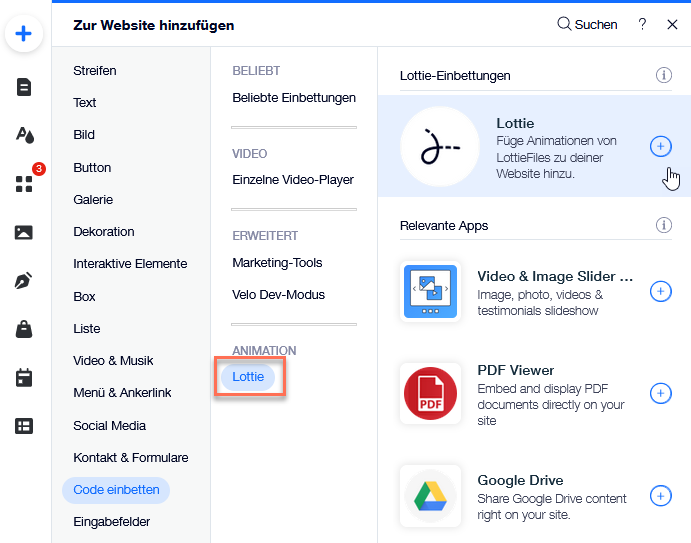Click the Suchen search label
This screenshot has height=543, width=691.
coord(596,24)
